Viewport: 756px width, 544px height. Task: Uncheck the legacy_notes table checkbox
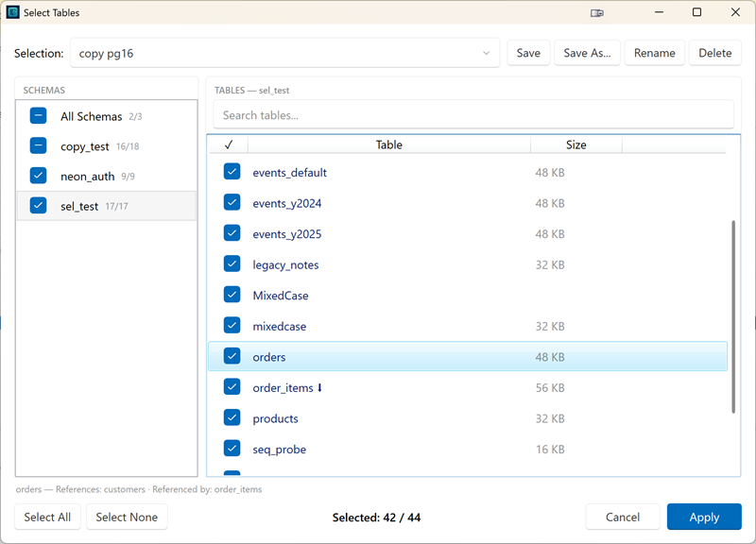point(232,264)
